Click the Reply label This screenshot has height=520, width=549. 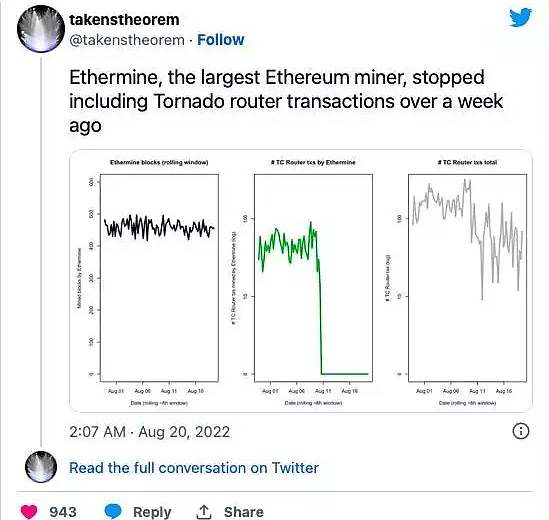152,512
